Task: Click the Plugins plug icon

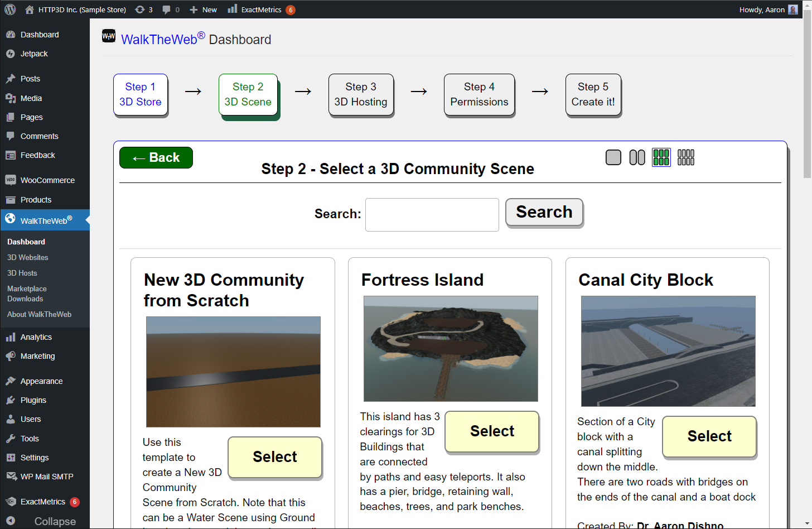Action: (x=11, y=400)
